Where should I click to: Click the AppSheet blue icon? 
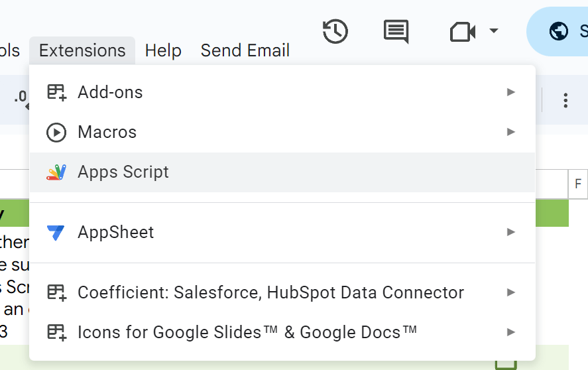56,233
